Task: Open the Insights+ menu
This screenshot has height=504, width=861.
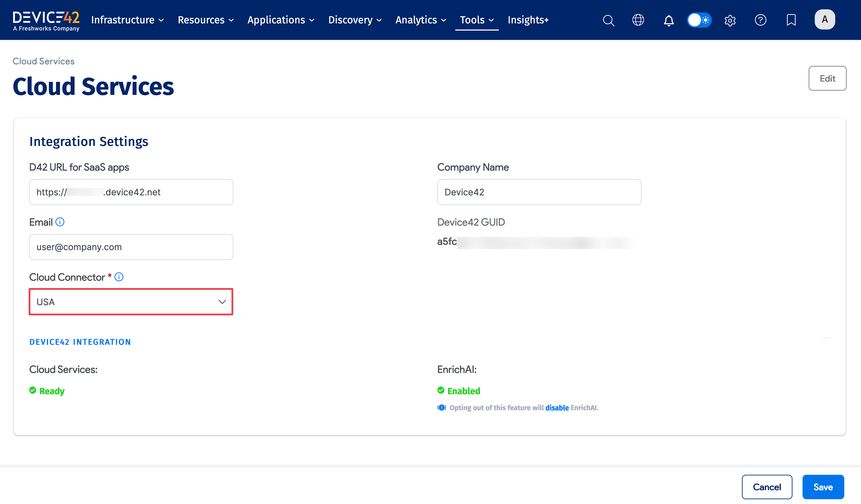Action: [528, 20]
